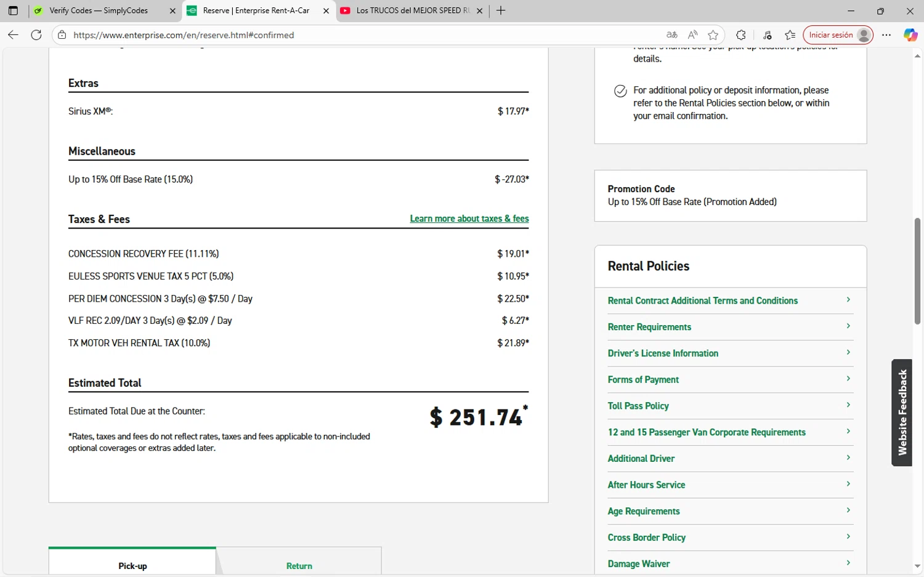924x577 pixels.
Task: Click the Iniciar sesión sign-in button
Action: point(838,35)
